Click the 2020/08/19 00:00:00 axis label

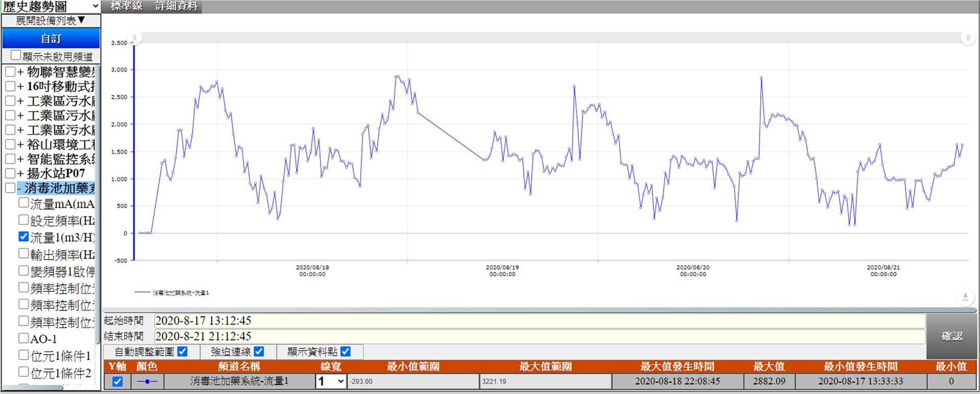click(502, 270)
